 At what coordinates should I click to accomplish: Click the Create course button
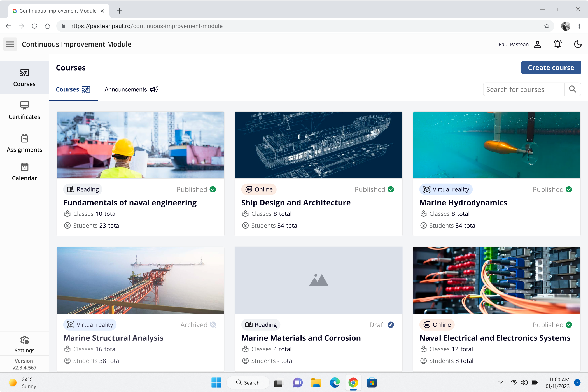(551, 68)
